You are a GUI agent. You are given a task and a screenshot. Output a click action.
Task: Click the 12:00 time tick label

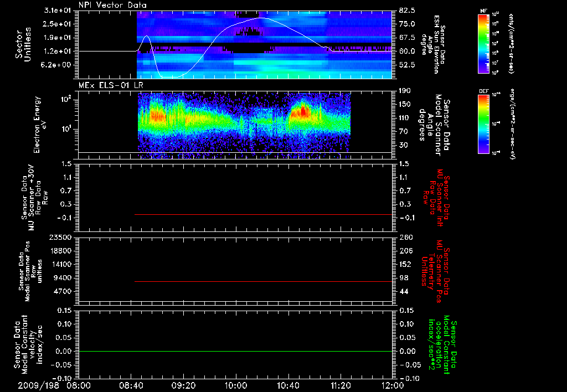(393, 386)
